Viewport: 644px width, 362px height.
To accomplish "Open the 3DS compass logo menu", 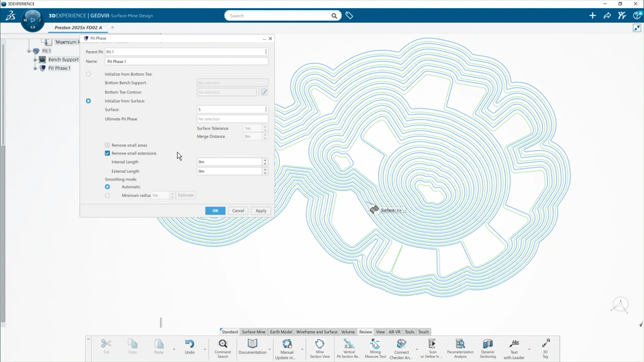I will click(10, 15).
